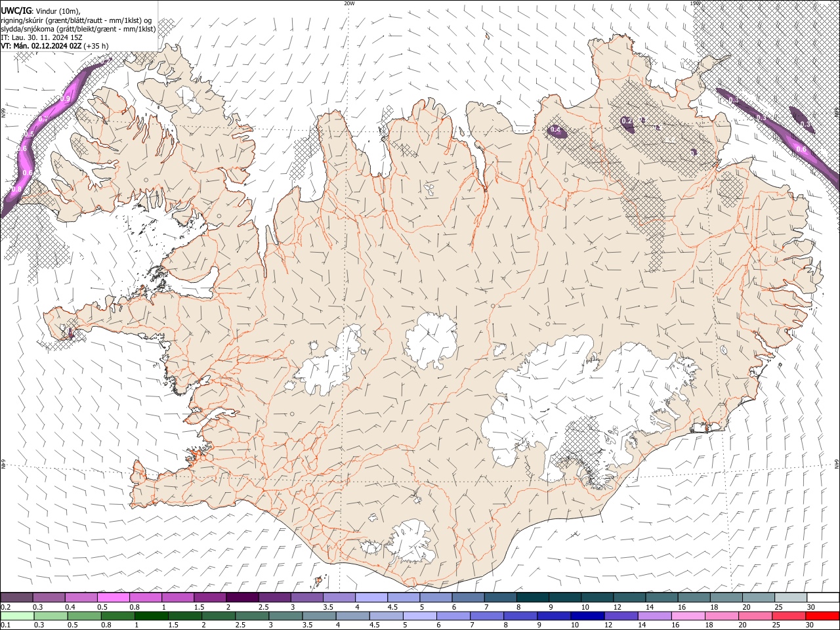Click the UWC/IG title text
840x630 pixels.
pyautogui.click(x=16, y=11)
